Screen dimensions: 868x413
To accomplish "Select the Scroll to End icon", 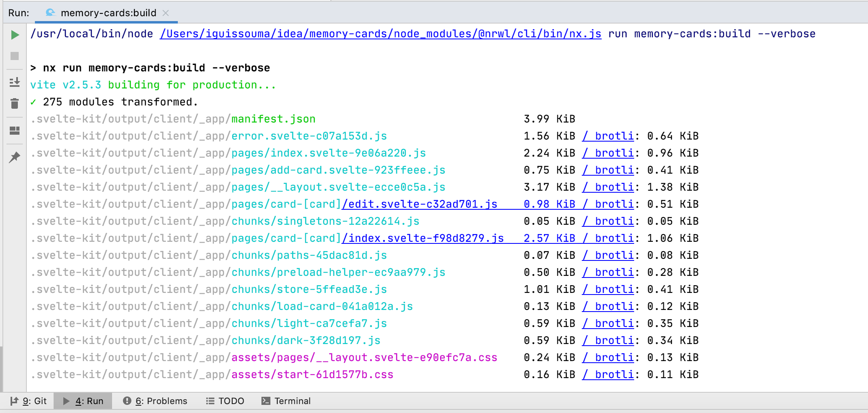I will click(x=15, y=82).
